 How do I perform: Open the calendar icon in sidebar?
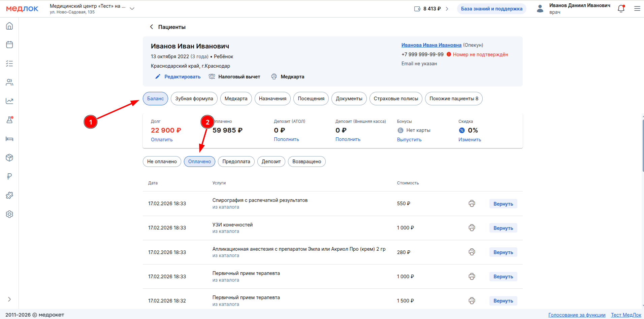click(9, 44)
